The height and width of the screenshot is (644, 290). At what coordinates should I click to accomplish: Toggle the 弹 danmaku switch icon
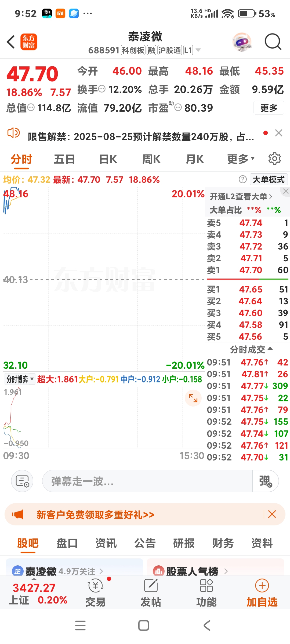point(266,481)
